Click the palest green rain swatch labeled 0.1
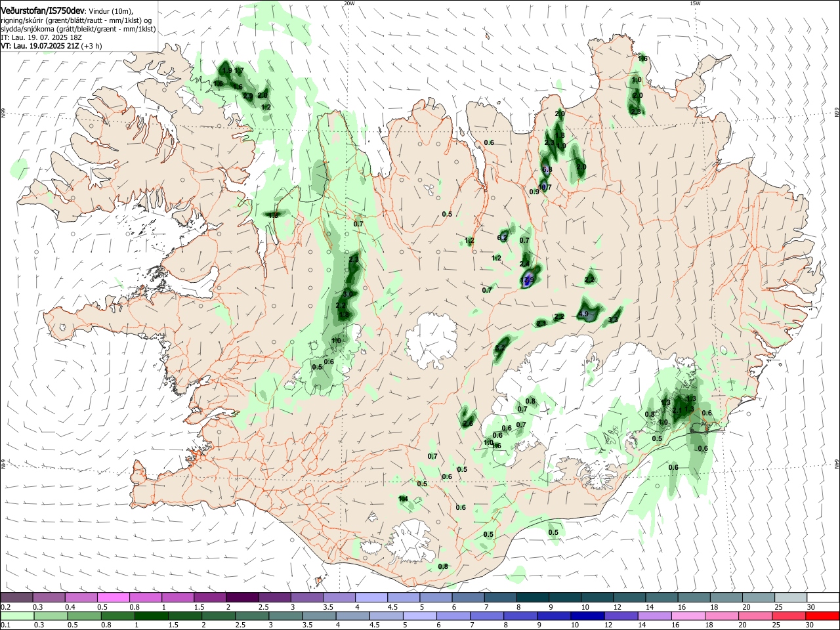 pos(17,616)
